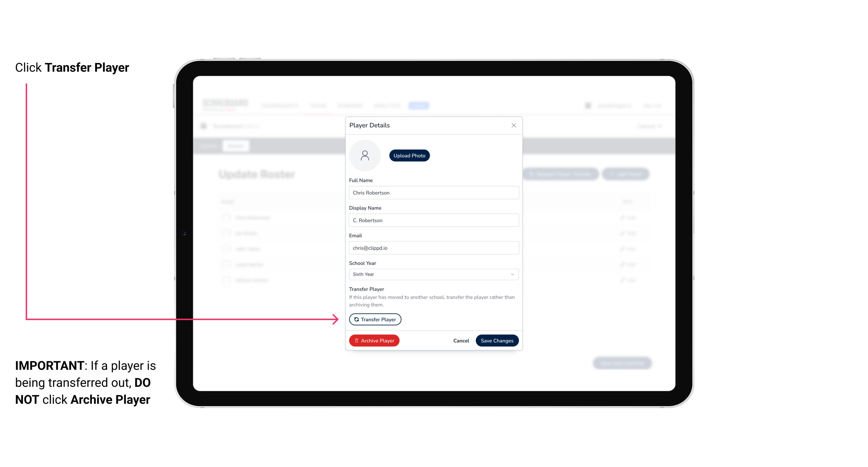Select Sixth Year from school year dropdown
Screen dimensions: 868x467
[433, 274]
